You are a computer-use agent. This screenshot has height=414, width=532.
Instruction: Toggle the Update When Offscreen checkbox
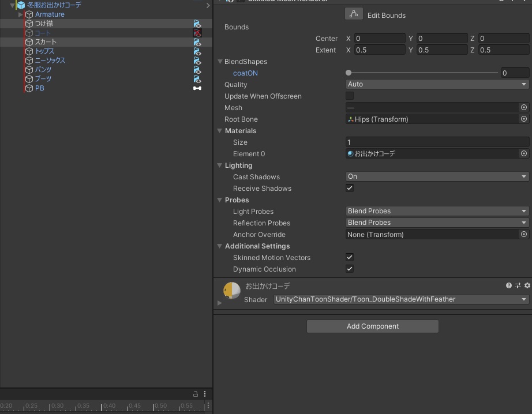click(x=350, y=96)
